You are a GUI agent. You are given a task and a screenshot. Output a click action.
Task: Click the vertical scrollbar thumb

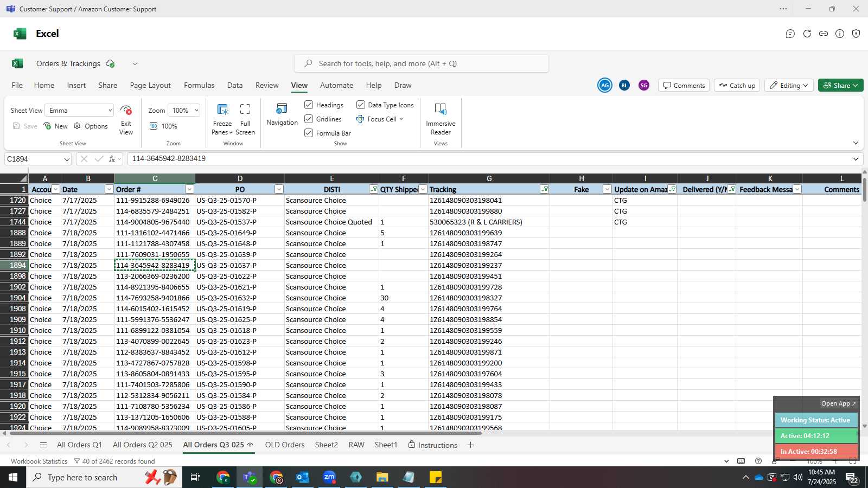pyautogui.click(x=864, y=189)
